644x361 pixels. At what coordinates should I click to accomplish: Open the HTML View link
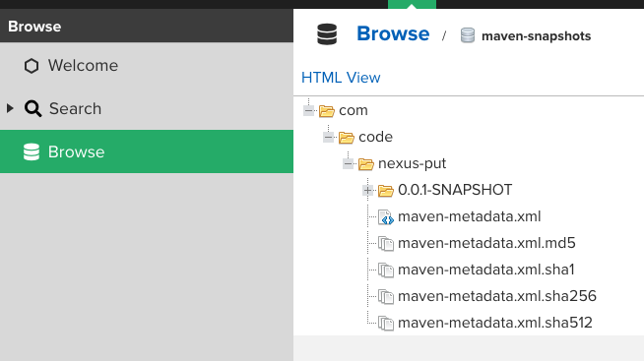[x=341, y=78]
